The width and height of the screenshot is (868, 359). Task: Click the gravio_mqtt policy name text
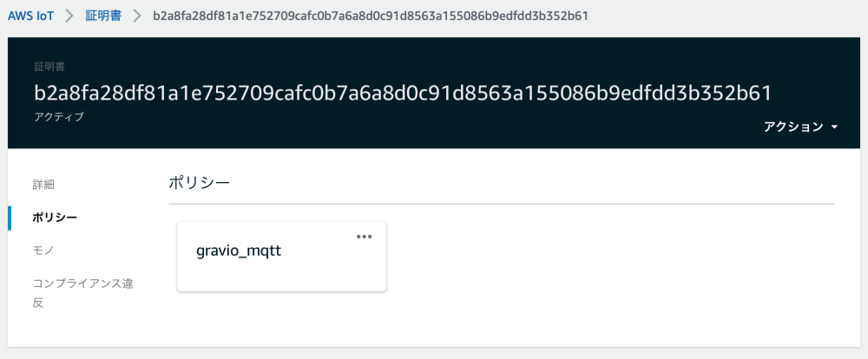(x=240, y=251)
